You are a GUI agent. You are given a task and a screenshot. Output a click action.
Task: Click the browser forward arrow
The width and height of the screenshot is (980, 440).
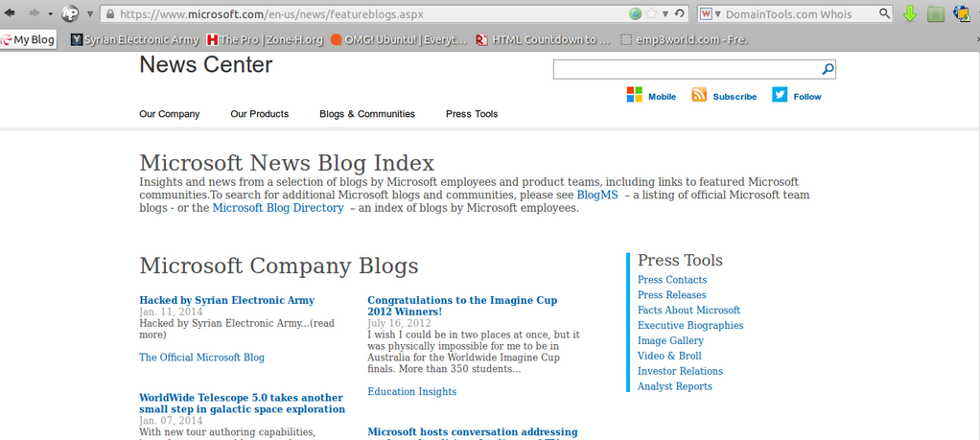coord(35,13)
